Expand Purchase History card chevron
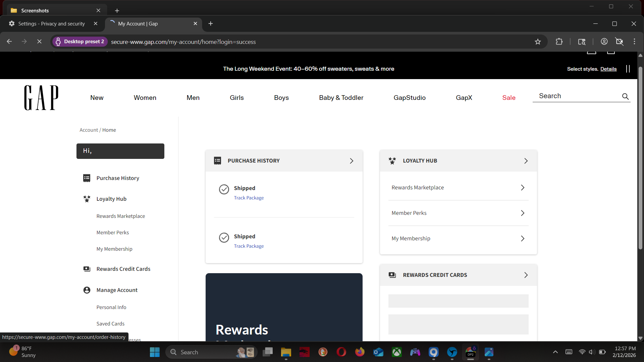Screen dimensions: 644x362 [x=352, y=161]
